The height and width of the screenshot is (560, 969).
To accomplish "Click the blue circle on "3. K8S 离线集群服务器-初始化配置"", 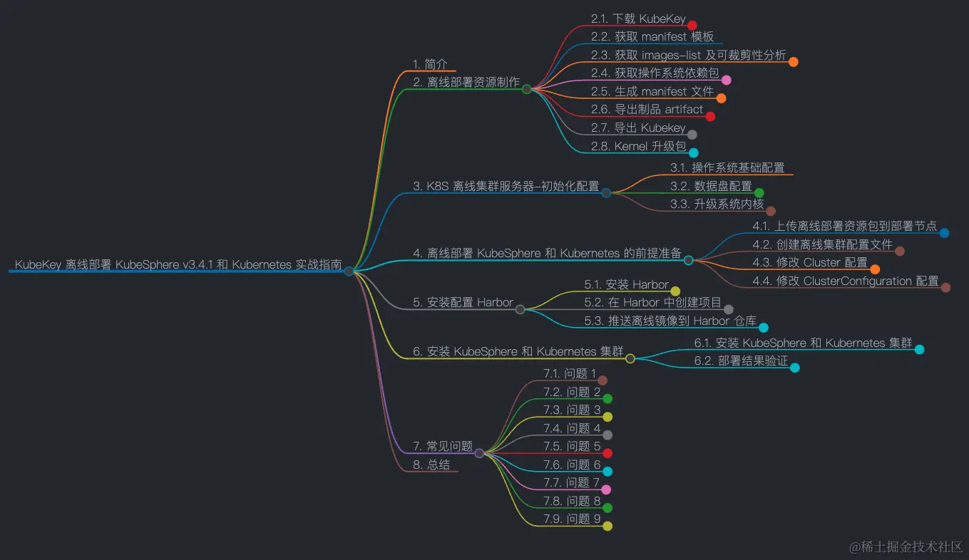I will click(x=605, y=191).
